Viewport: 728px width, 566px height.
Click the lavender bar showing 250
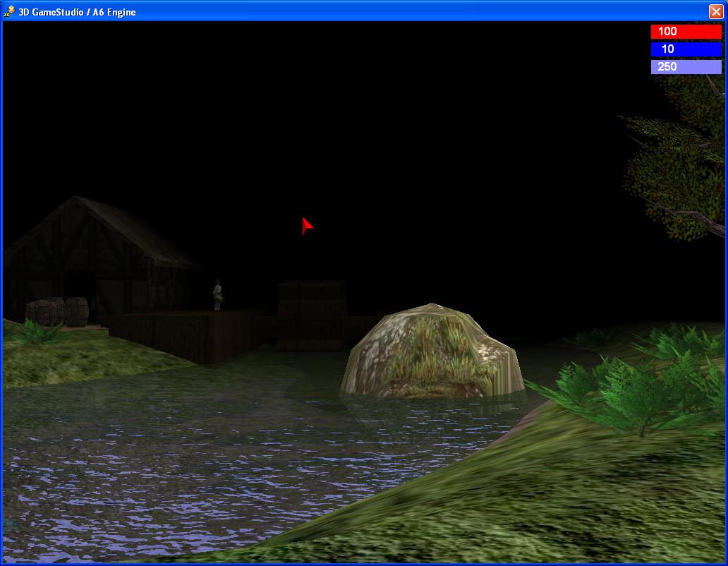tap(686, 67)
